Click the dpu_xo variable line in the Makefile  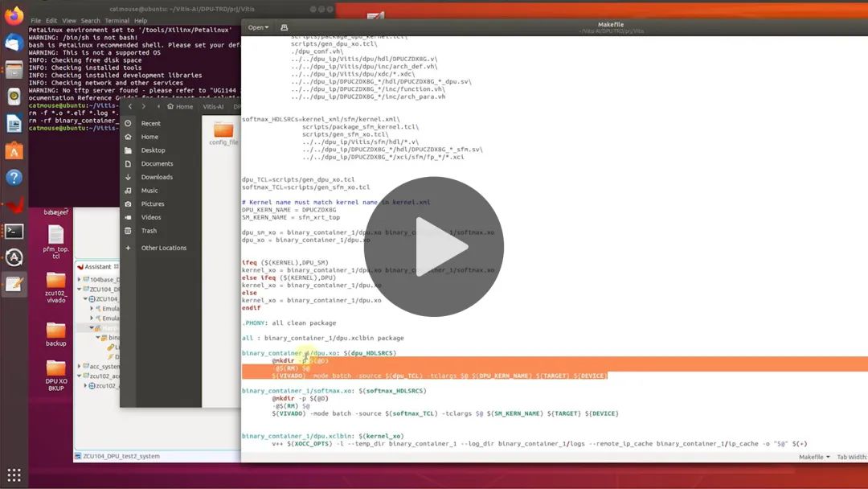[305, 240]
